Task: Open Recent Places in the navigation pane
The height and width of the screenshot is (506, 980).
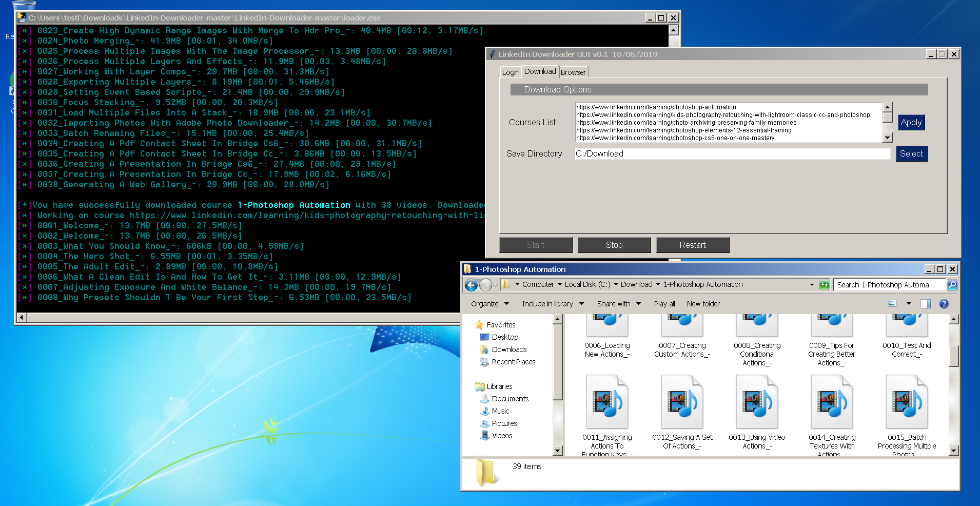Action: 513,362
